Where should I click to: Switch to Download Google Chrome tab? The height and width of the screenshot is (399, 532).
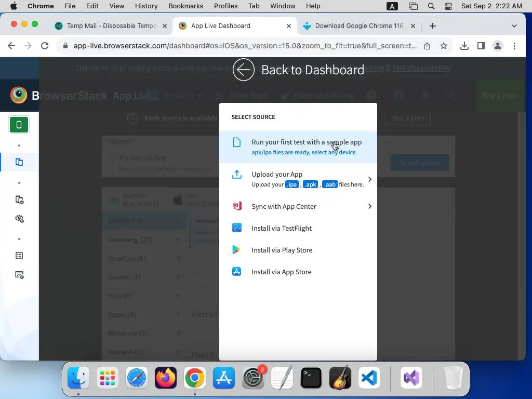coord(358,26)
